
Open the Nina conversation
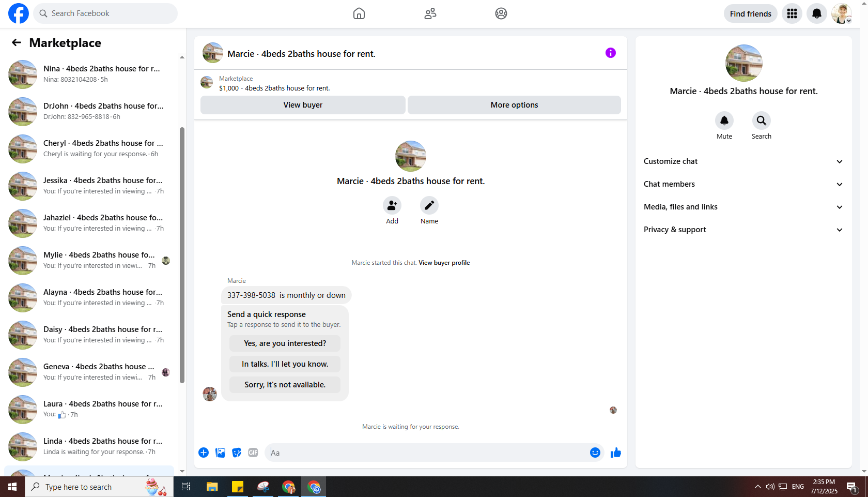pyautogui.click(x=90, y=74)
